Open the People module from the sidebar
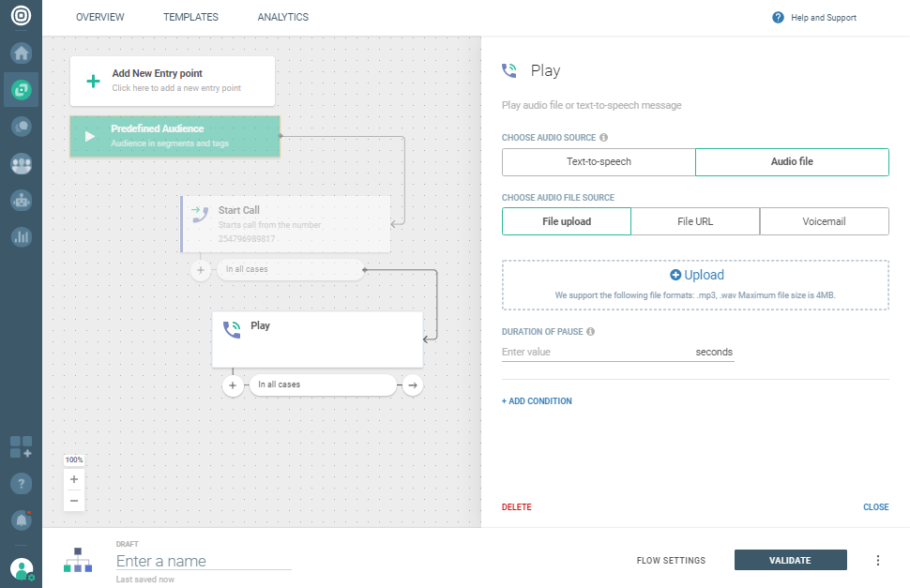The image size is (910, 588). [x=20, y=163]
